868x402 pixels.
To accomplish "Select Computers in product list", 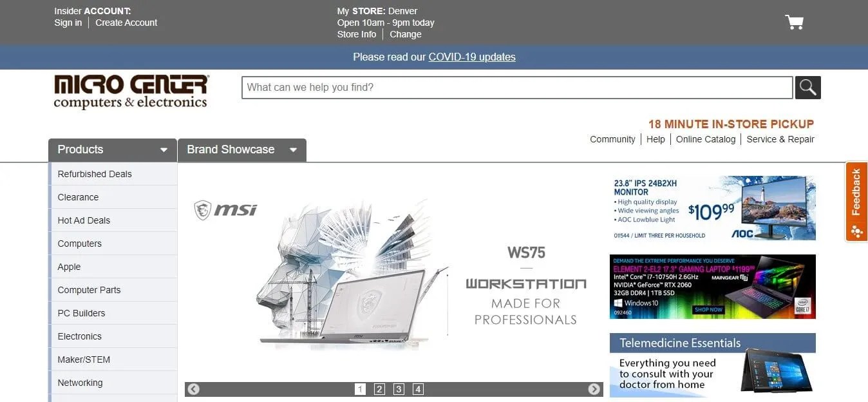I will 113,244.
